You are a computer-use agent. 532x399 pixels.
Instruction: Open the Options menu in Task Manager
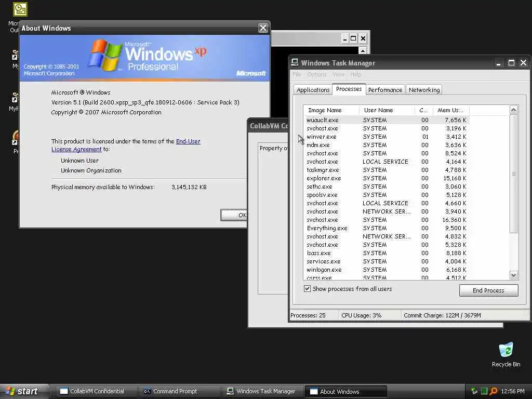click(x=316, y=74)
